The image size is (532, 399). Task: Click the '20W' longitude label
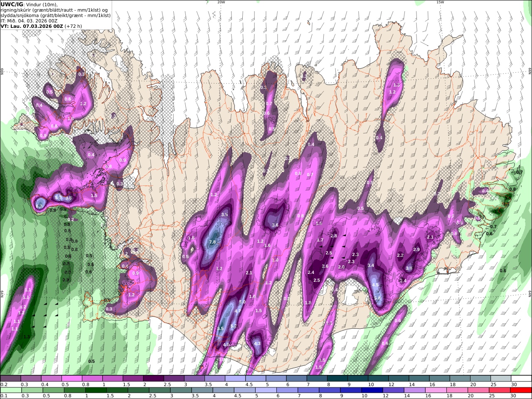(x=221, y=2)
